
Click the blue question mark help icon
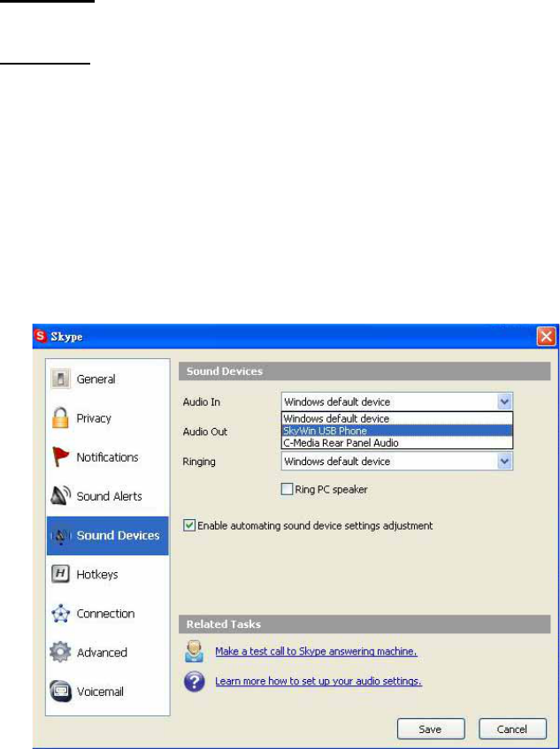coord(194,681)
